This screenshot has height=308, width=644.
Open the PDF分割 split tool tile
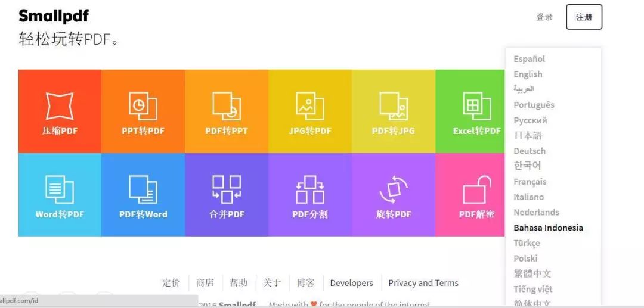pyautogui.click(x=310, y=194)
